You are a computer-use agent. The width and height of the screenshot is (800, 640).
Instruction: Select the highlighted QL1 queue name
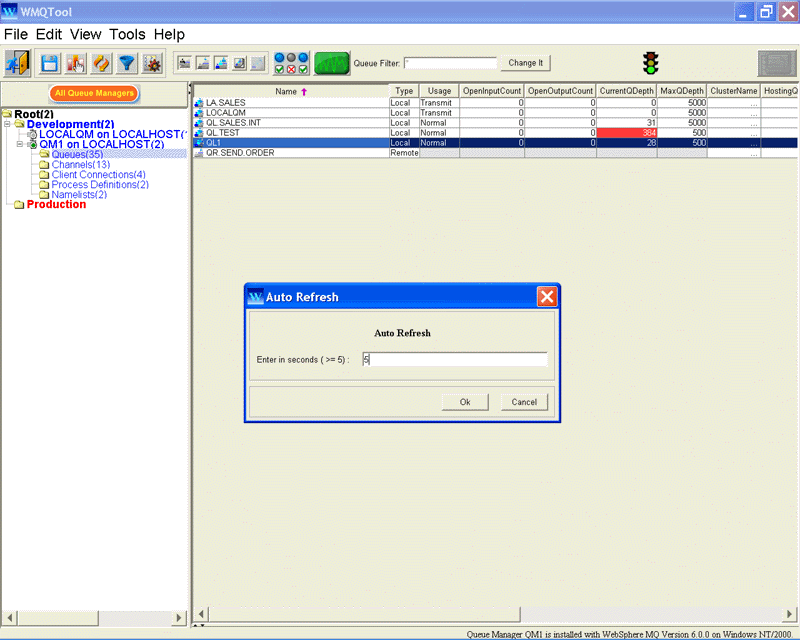tap(213, 143)
